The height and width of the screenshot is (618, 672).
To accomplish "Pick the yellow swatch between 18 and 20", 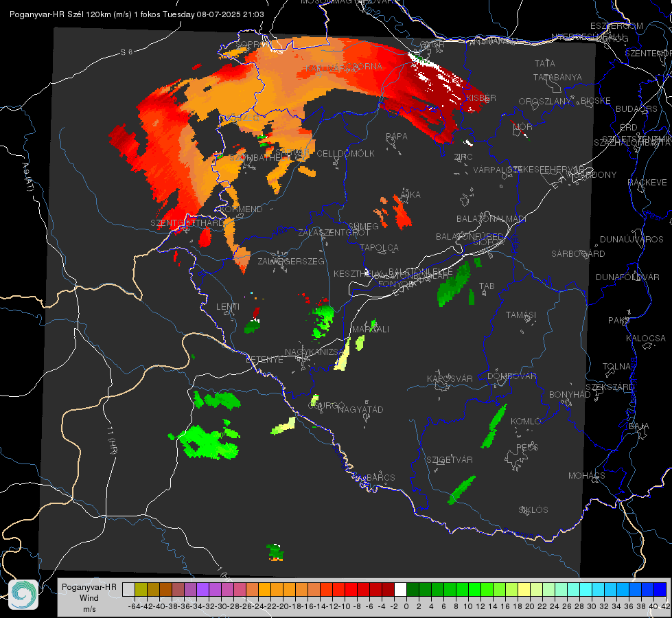I will [x=524, y=589].
